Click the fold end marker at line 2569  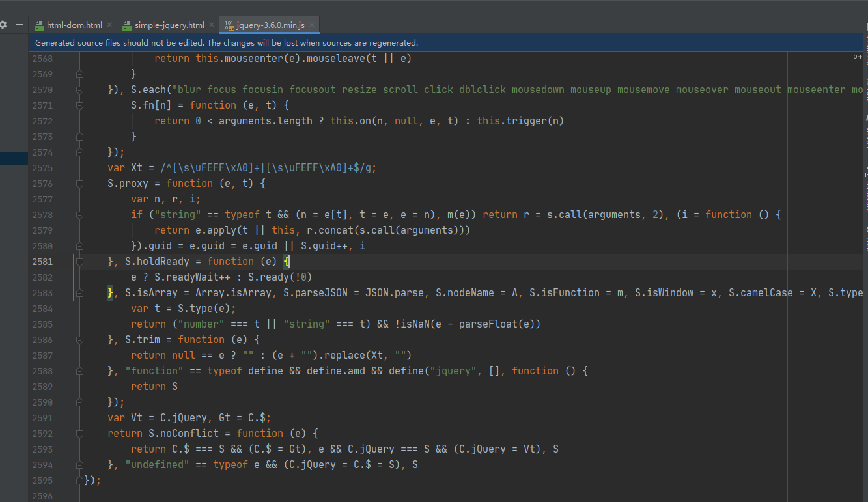[x=79, y=74]
